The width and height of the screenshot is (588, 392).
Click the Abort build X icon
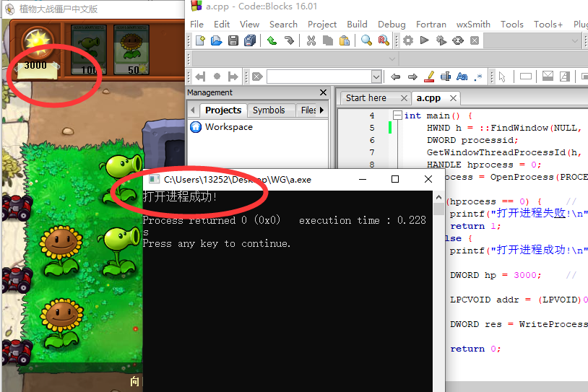point(475,40)
